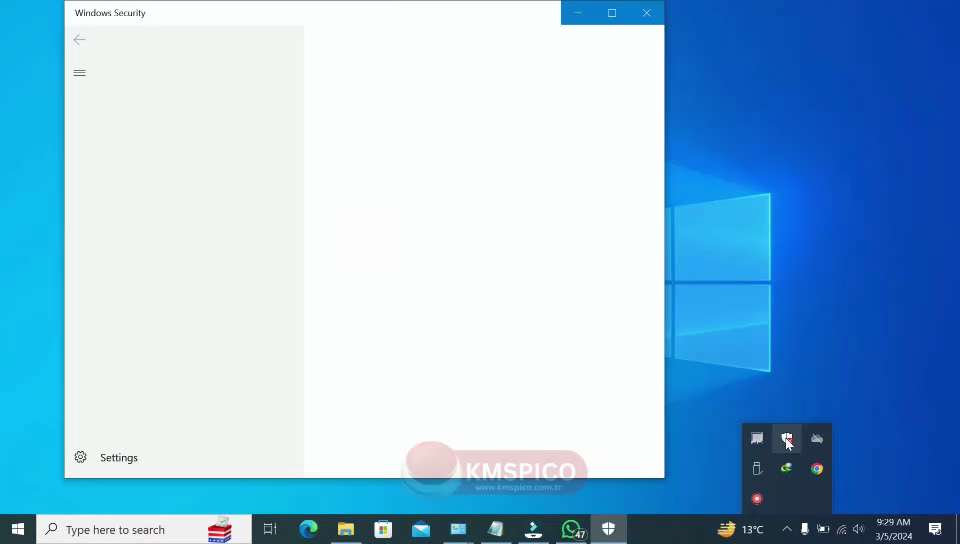The image size is (960, 544).
Task: Open the OneDrive cloud icon in tray overflow
Action: 817,439
